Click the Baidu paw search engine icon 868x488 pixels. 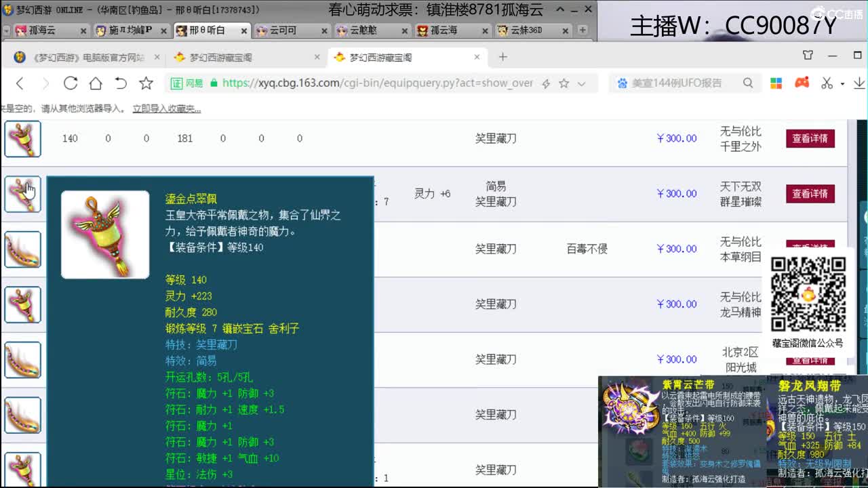[622, 83]
